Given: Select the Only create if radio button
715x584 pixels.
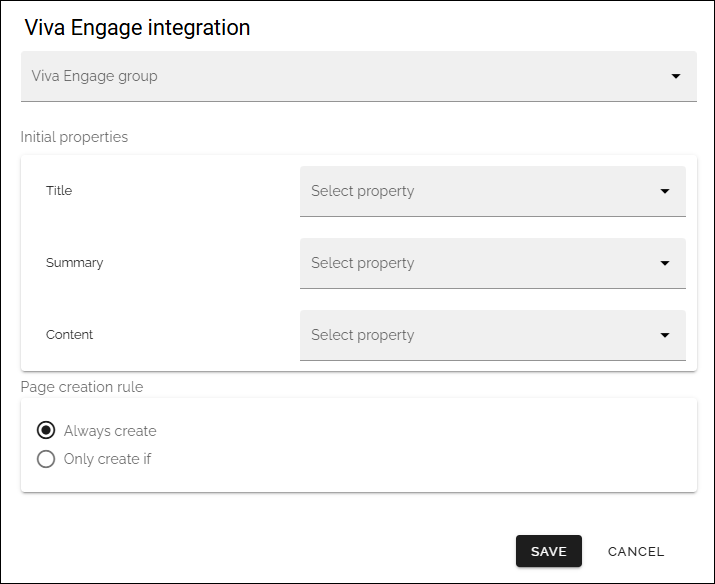Looking at the screenshot, I should [46, 459].
